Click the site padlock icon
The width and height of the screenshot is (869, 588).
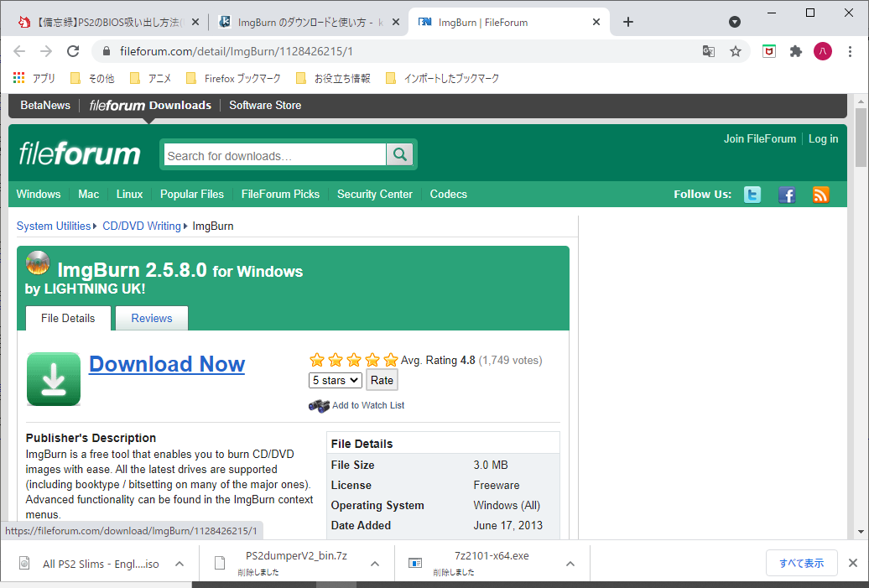[x=107, y=51]
